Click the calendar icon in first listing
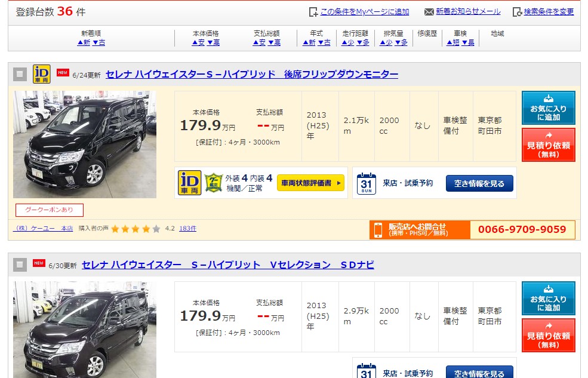The height and width of the screenshot is (378, 588). (367, 183)
